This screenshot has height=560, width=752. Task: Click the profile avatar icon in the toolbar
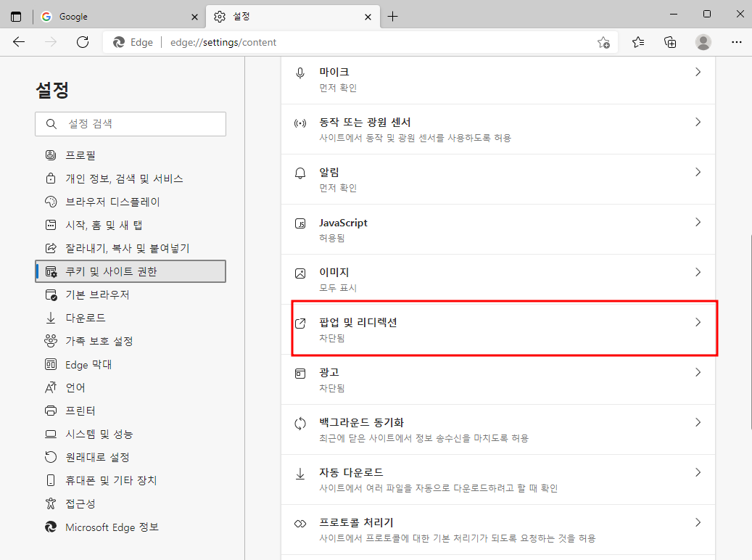coord(703,42)
